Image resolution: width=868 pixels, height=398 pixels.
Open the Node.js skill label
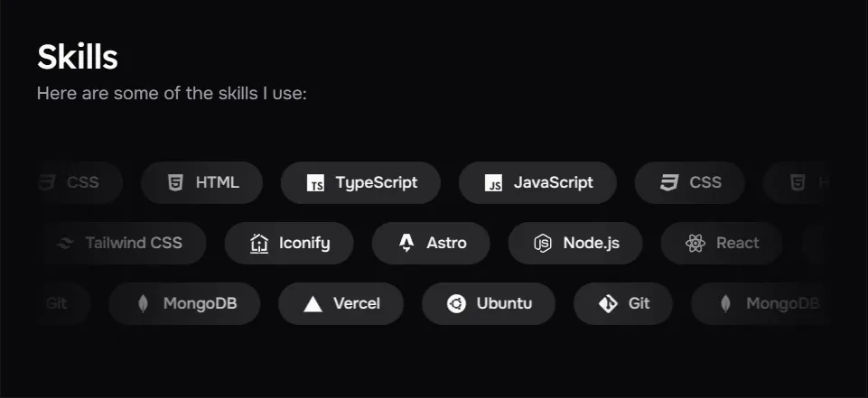592,243
